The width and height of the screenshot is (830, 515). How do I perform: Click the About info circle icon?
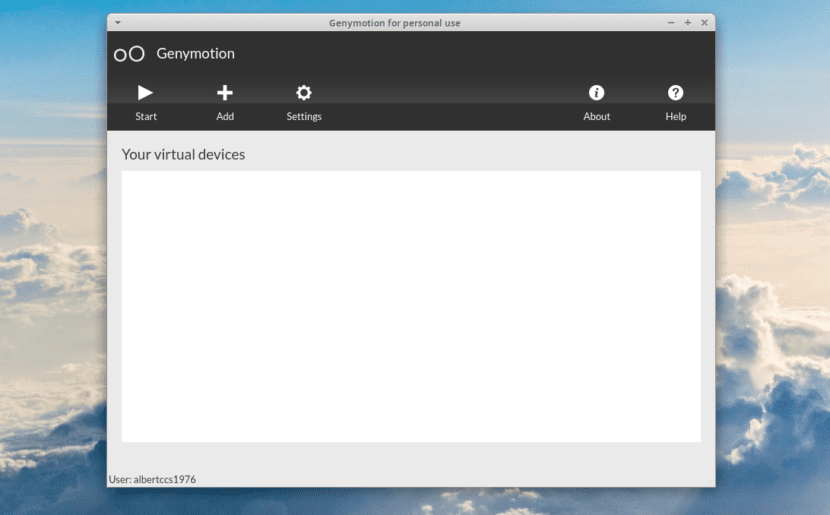597,93
